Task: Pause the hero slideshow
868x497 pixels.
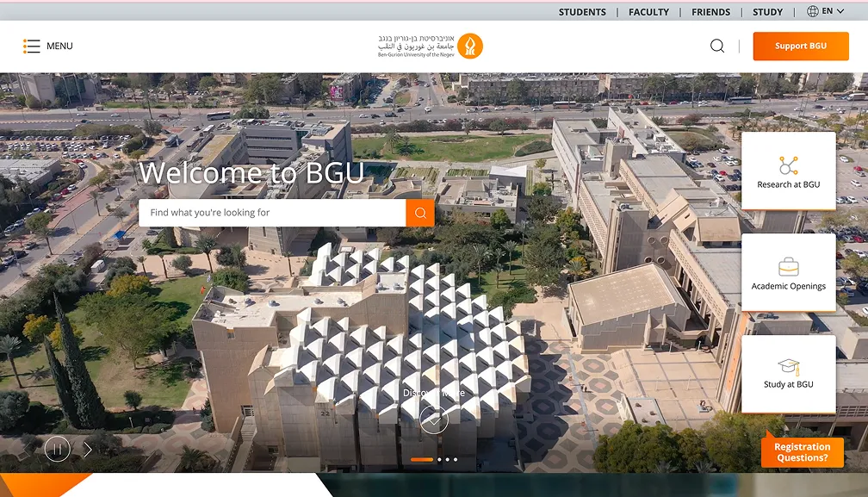Action: pyautogui.click(x=58, y=449)
